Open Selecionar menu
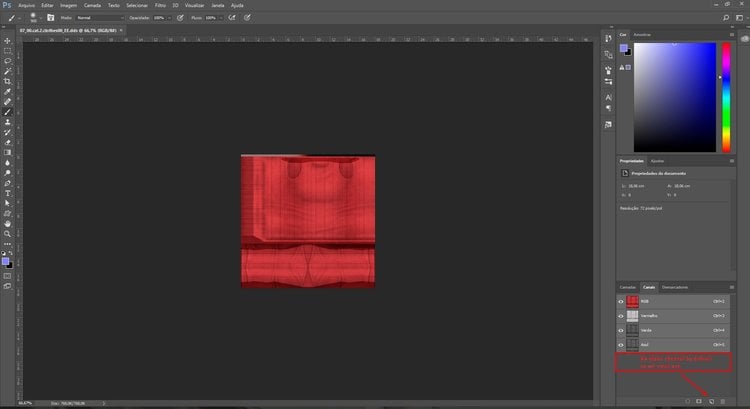Viewport: 750px width, 409px height. [137, 5]
